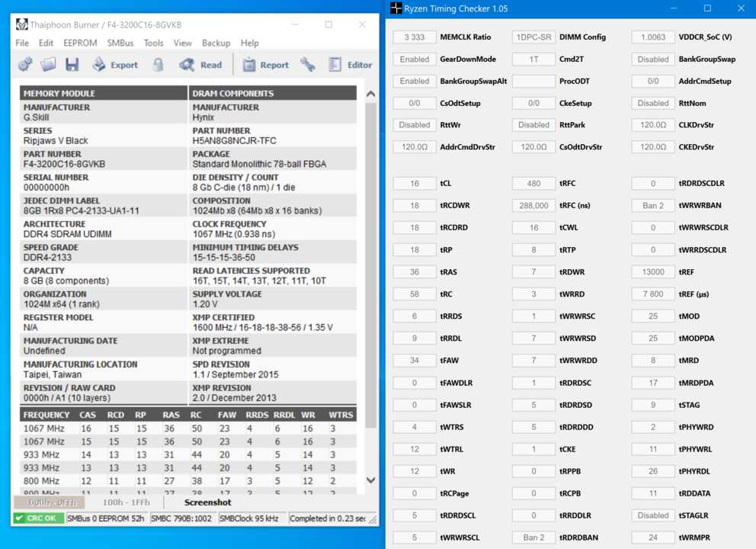Open file using the folder icon
Viewport: 756px width, 549px height.
point(48,64)
